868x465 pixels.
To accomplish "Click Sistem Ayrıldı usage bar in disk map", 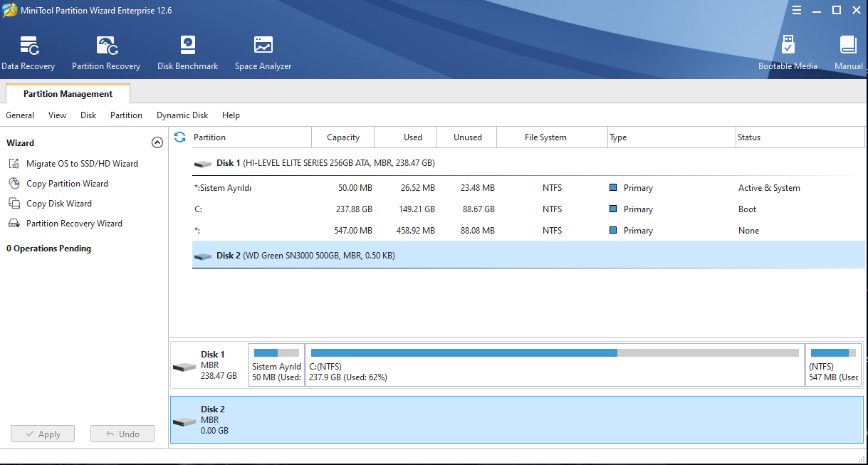I will [276, 352].
